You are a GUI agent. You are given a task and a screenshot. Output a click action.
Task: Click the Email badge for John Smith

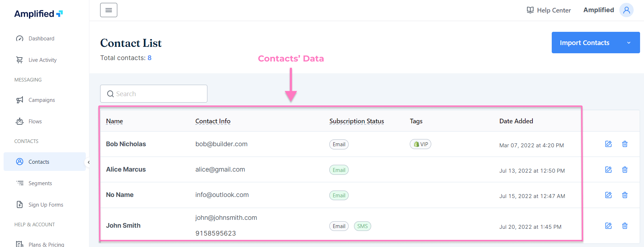[x=339, y=226]
